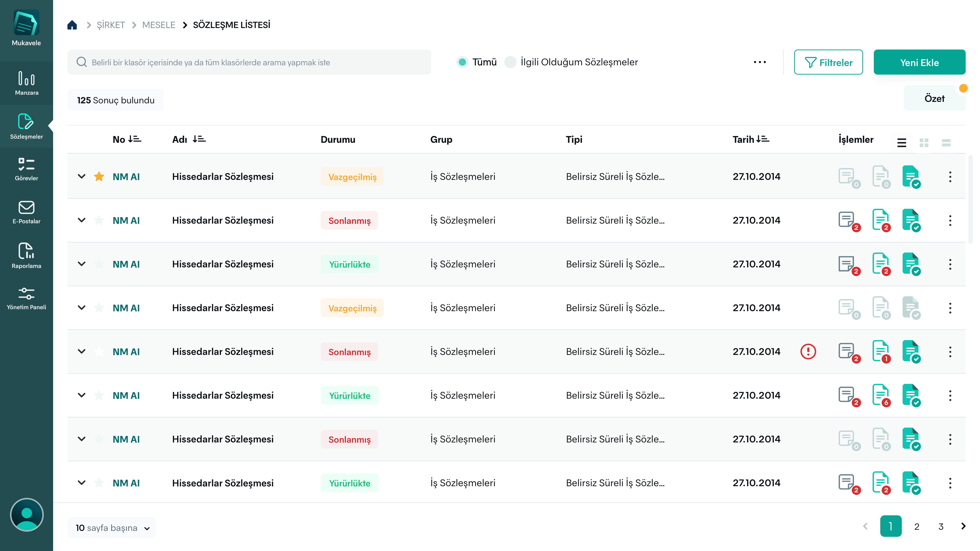Viewport: 980px width, 551px height.
Task: Expand the first contract row chevron
Action: 81,177
